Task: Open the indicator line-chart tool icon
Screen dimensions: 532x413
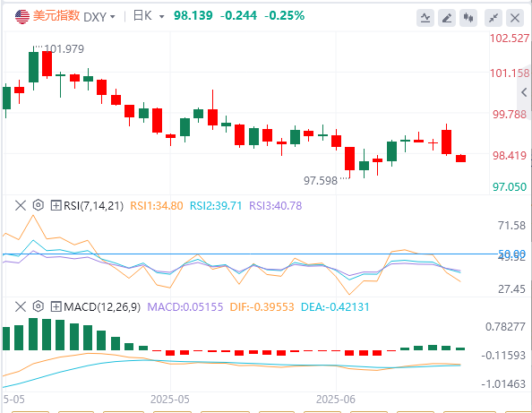Action: coord(425,18)
